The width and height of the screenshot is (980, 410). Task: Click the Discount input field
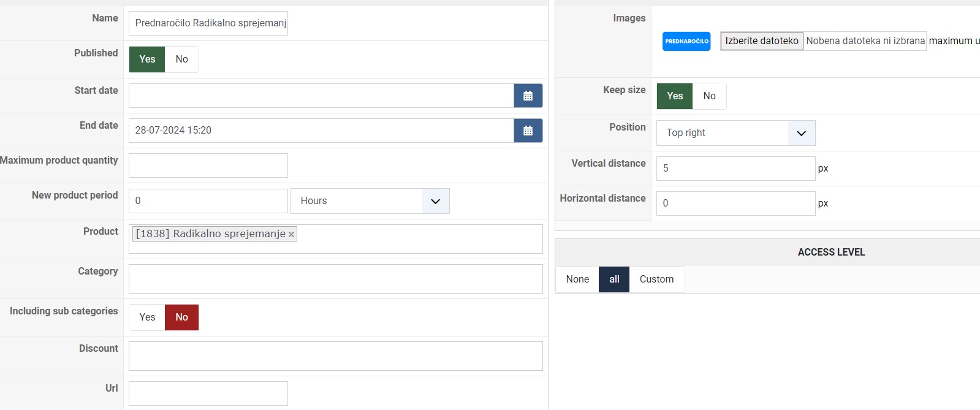335,356
